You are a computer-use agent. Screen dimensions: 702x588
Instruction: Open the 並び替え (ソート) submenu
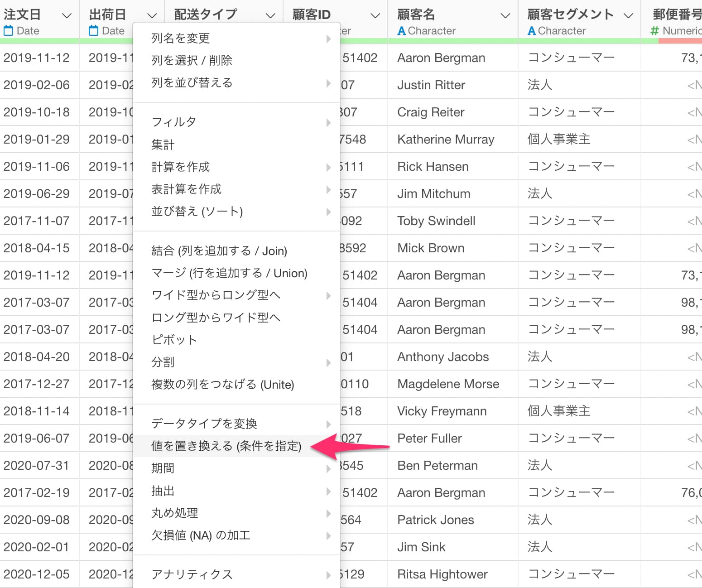236,212
